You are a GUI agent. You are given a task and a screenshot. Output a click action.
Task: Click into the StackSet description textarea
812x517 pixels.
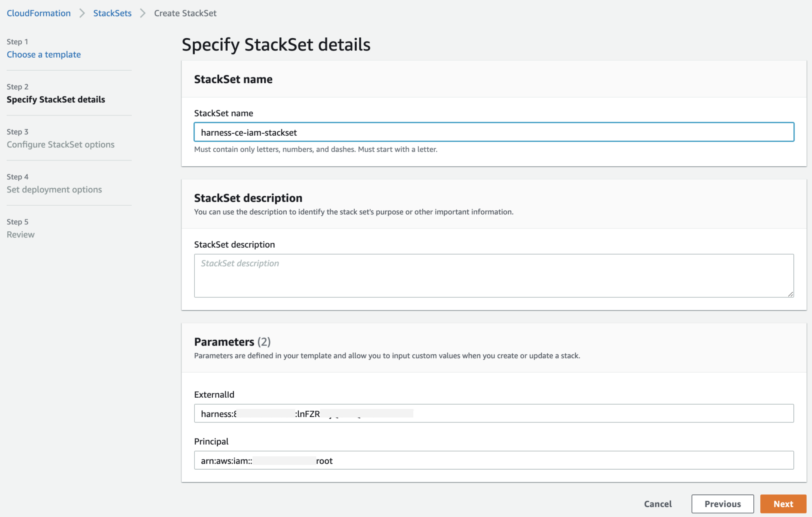[494, 276]
